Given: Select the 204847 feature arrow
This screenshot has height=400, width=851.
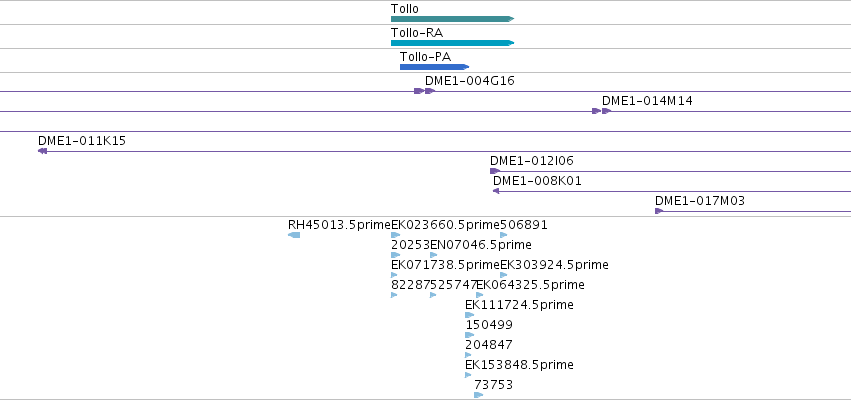Looking at the screenshot, I should pos(468,355).
